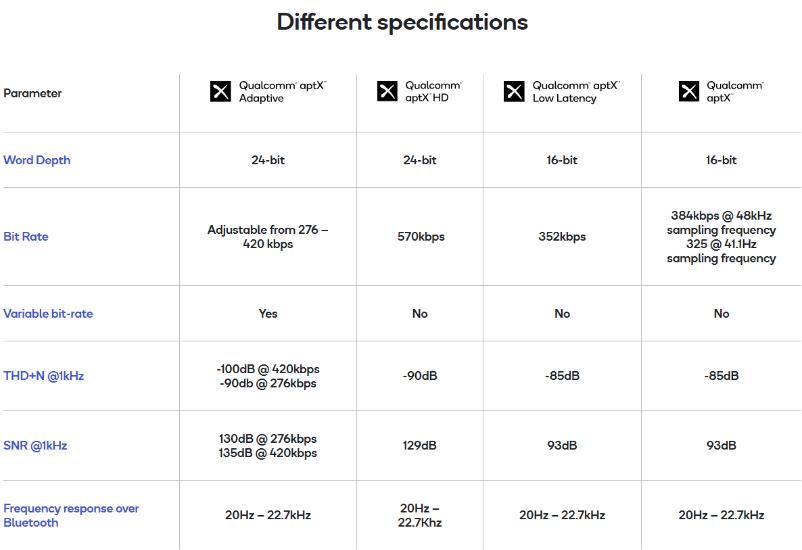Click the 352kbps Low Latency cell
802x550 pixels.
[562, 237]
